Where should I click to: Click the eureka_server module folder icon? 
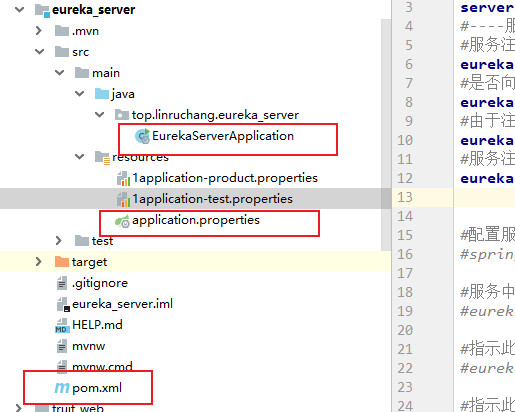tap(42, 10)
